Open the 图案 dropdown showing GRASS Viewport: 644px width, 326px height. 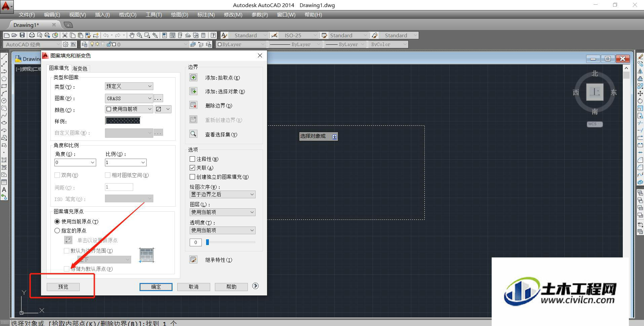pos(129,98)
